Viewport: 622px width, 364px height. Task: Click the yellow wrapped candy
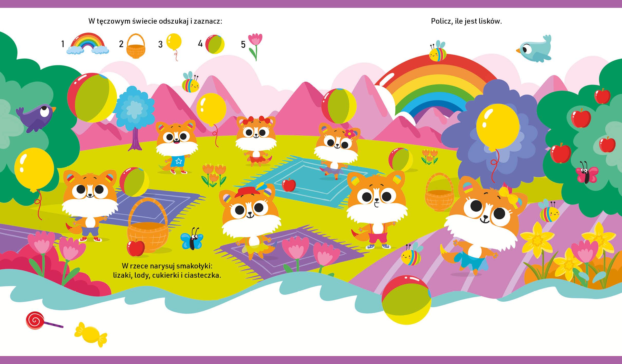[90, 335]
